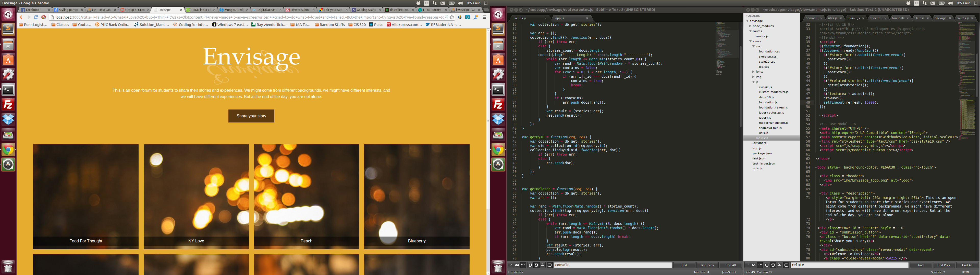Expand the node_modules folder

click(751, 26)
